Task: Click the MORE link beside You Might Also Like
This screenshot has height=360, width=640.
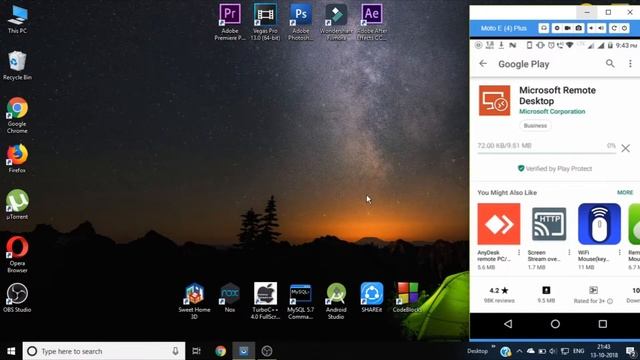Action: [625, 192]
